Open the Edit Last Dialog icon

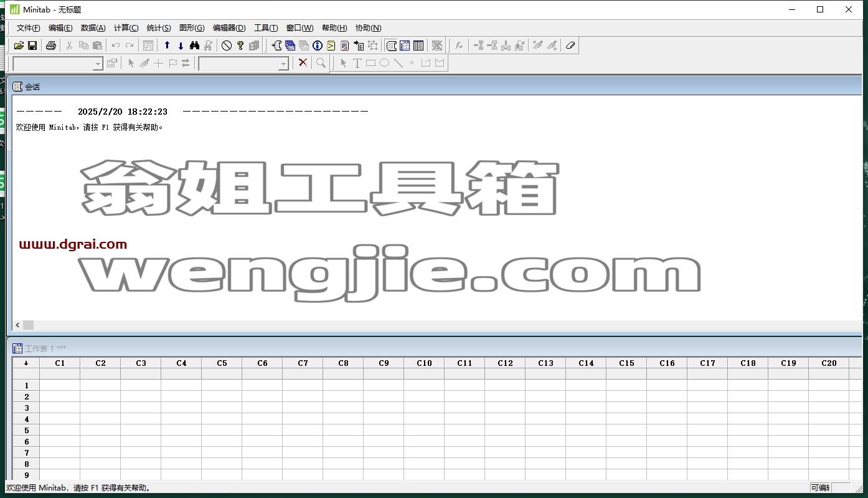pos(148,45)
